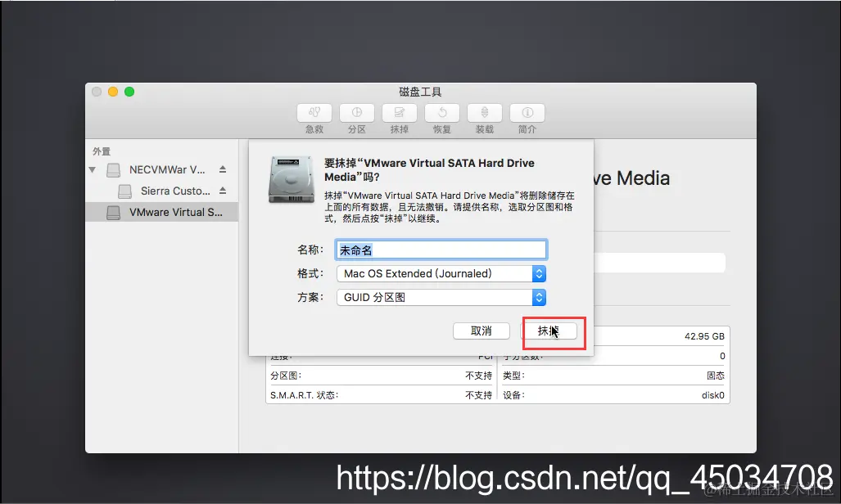This screenshot has width=841, height=504.
Task: Click the 磁盘工具 window title
Action: pyautogui.click(x=421, y=92)
